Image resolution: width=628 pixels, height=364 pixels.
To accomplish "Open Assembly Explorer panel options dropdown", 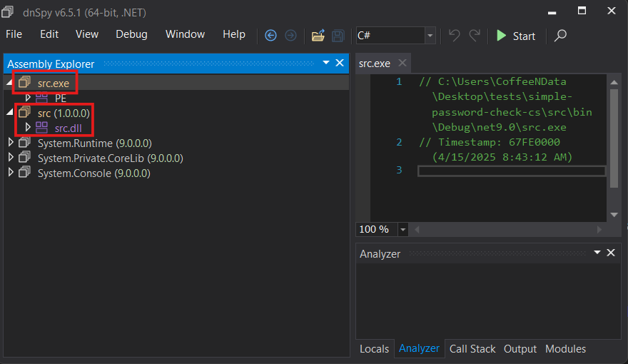I will pos(326,63).
